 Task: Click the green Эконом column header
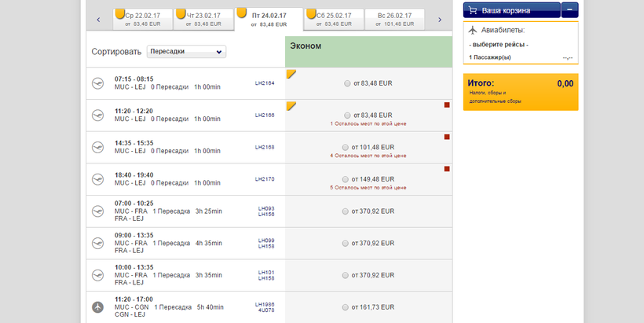click(x=368, y=51)
